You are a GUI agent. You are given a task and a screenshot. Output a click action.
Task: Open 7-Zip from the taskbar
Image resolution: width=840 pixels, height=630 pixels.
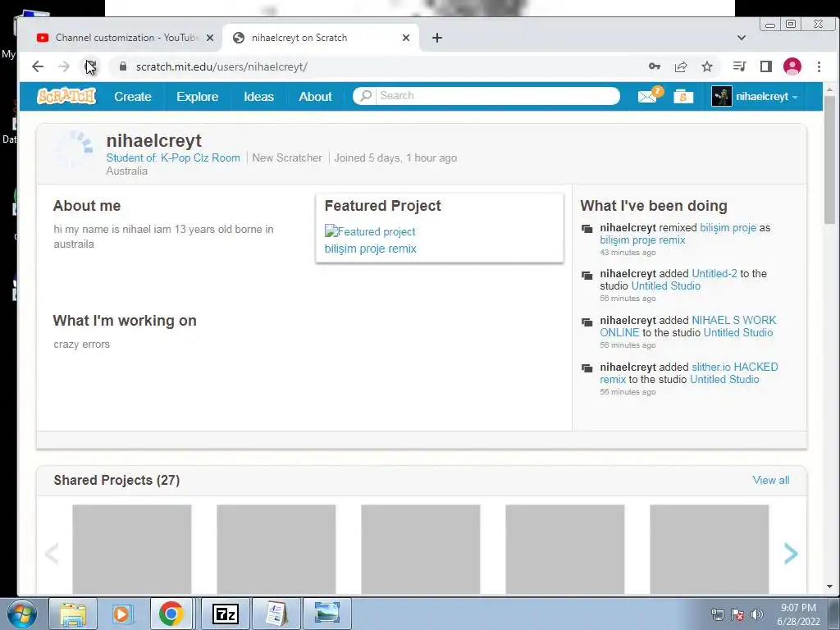coord(225,614)
